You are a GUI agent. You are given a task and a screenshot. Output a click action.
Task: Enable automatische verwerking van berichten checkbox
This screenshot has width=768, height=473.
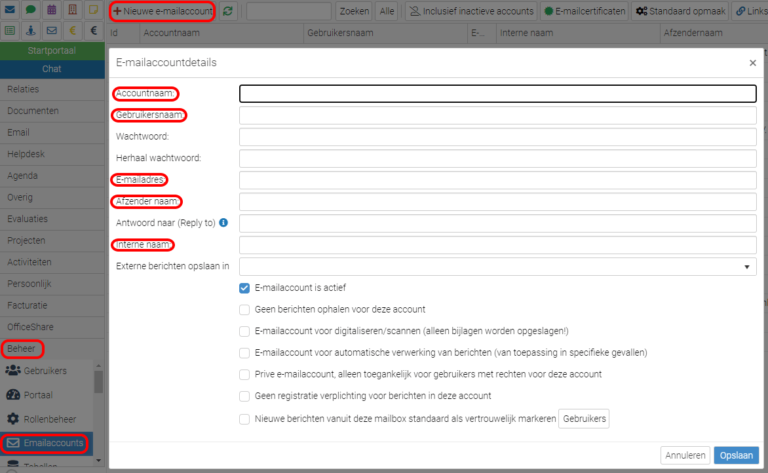244,353
